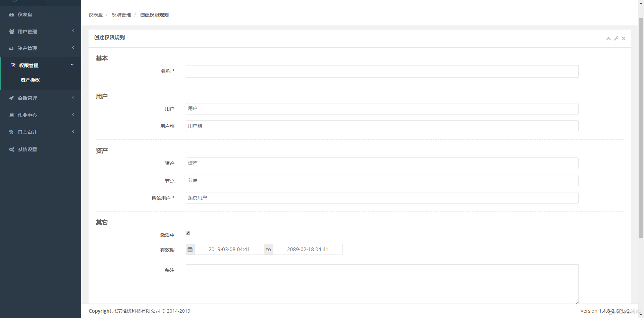
Task: Open the 系统用户 selection dropdown
Action: point(382,198)
